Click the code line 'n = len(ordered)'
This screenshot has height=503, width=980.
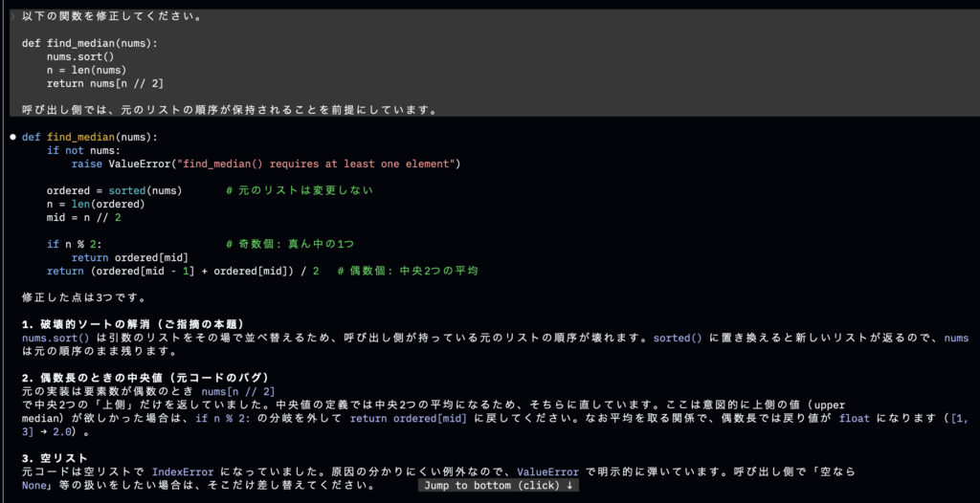click(x=97, y=204)
